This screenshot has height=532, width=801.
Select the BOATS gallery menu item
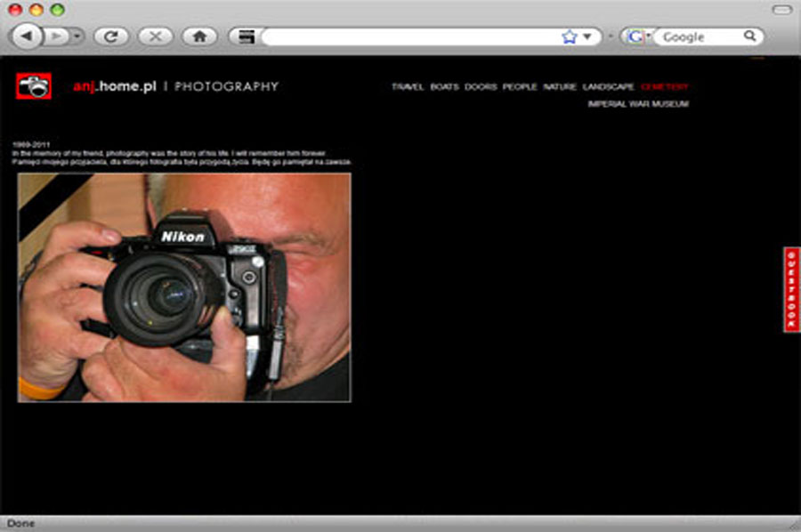pyautogui.click(x=444, y=87)
